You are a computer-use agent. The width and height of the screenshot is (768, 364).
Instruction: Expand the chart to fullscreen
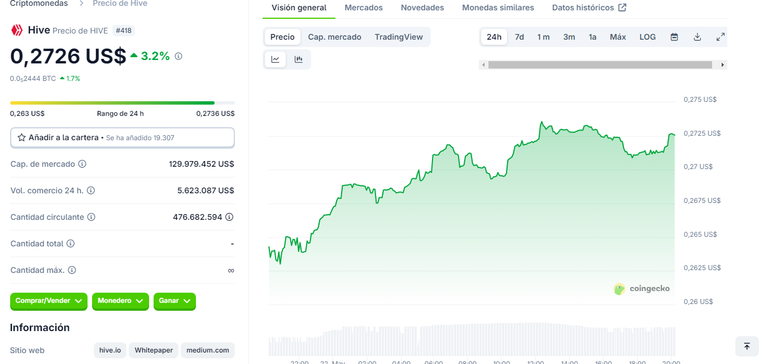720,37
